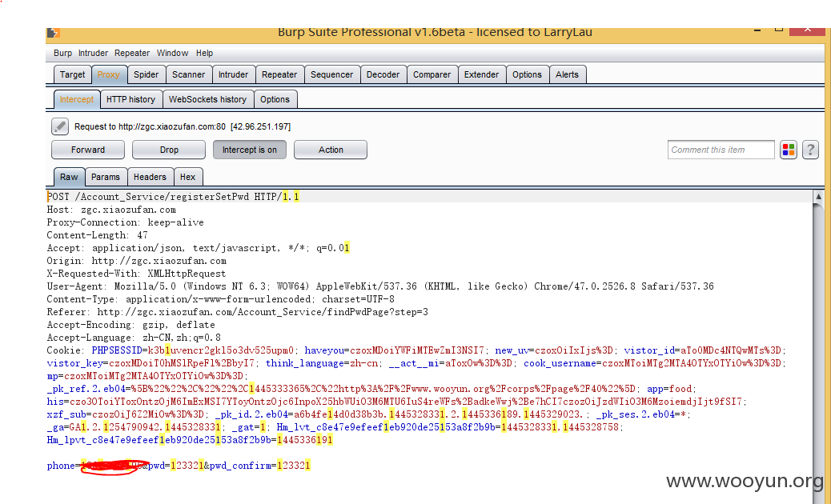The image size is (831, 504).
Task: Click the Burp Suite title bar icon
Action: point(53,33)
